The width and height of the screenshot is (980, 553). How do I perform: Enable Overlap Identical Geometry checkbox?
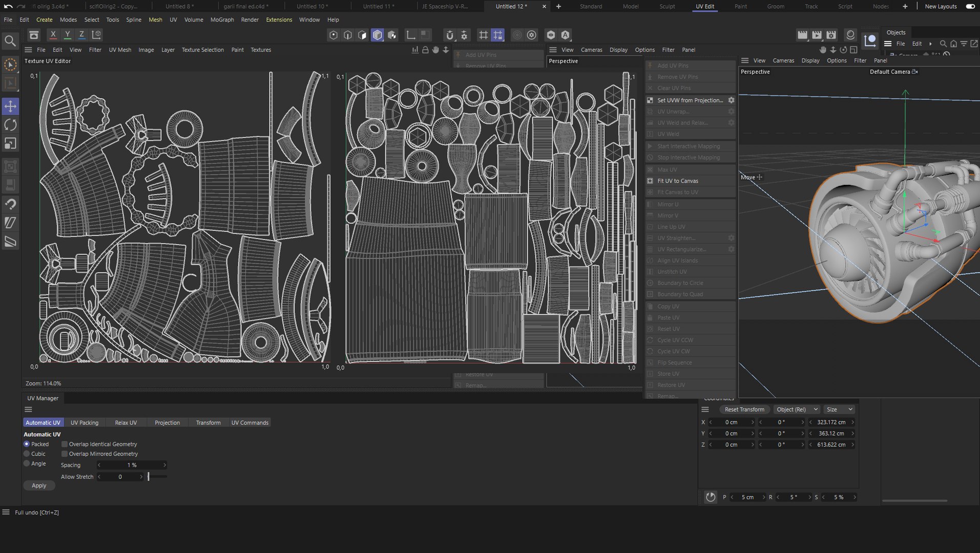click(x=65, y=444)
